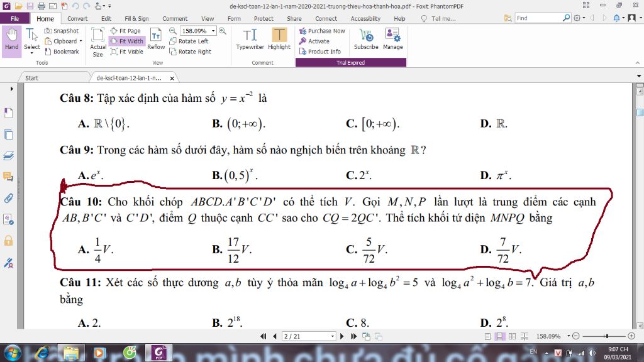644x362 pixels.
Task: Select the Hand tool
Action: [11, 40]
